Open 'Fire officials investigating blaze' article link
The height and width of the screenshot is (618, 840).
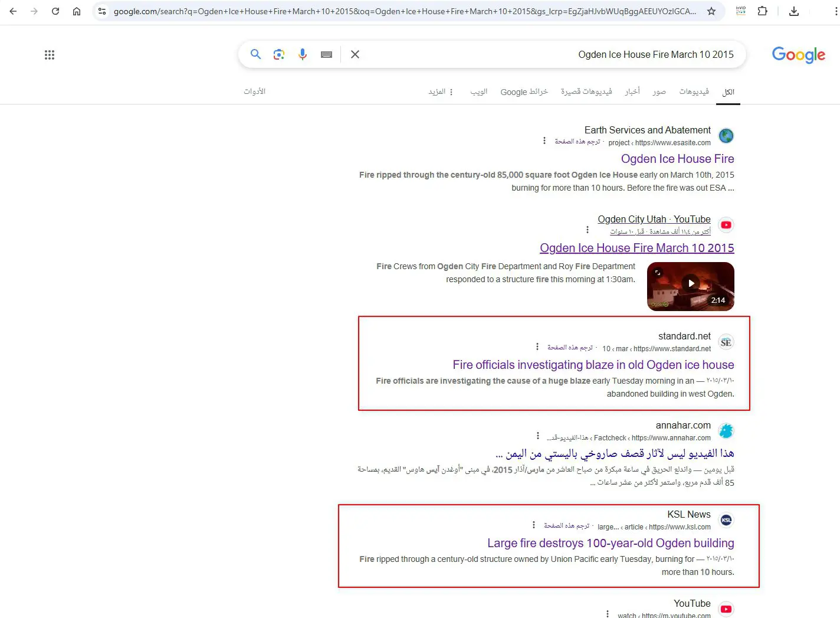click(593, 365)
